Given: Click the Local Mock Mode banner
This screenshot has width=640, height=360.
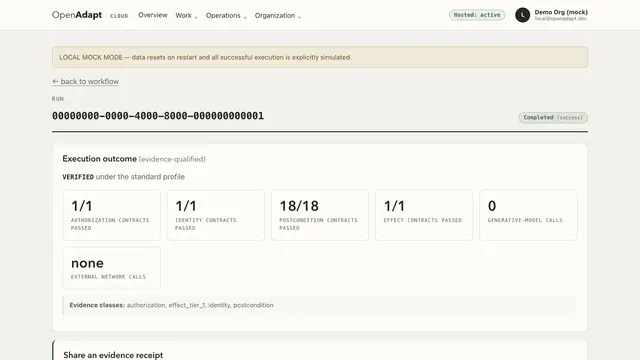Looking at the screenshot, I should coord(320,57).
